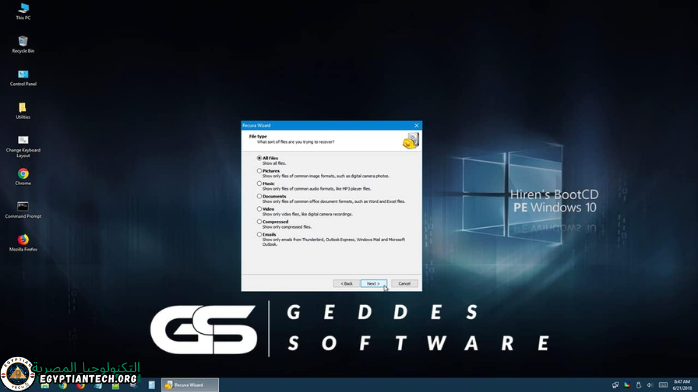Image resolution: width=698 pixels, height=392 pixels.
Task: Select the Documents radio option
Action: tap(259, 196)
